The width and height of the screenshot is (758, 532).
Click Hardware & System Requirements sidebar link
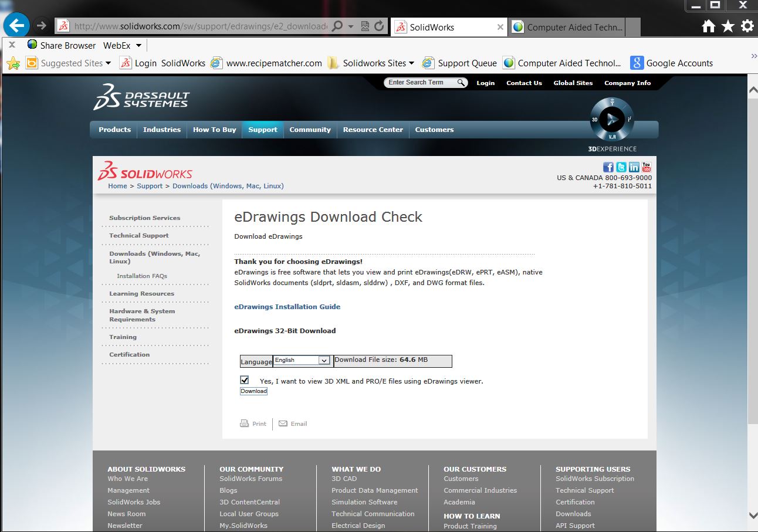[142, 315]
